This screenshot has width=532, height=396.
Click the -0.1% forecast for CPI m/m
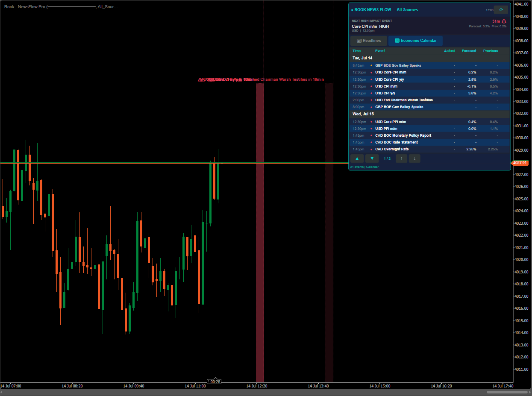(472, 86)
